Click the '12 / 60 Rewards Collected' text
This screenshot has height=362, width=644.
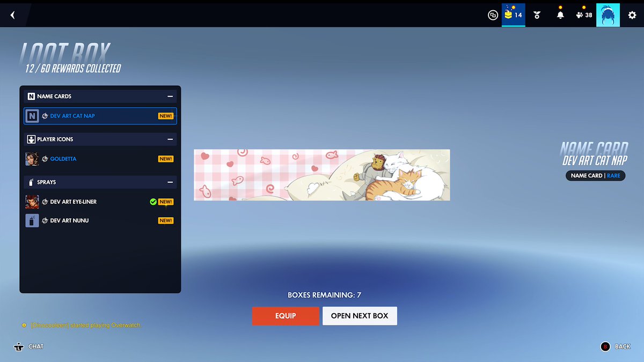tap(73, 69)
